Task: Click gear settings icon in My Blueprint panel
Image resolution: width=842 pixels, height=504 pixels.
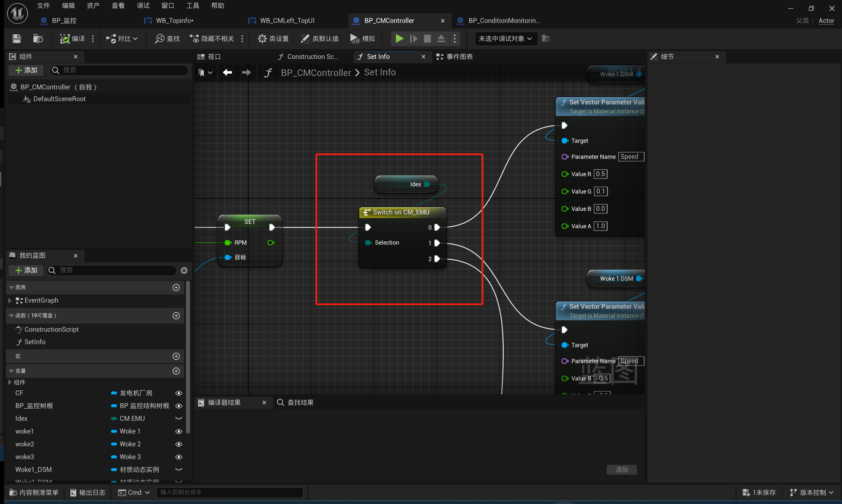Action: coord(184,271)
